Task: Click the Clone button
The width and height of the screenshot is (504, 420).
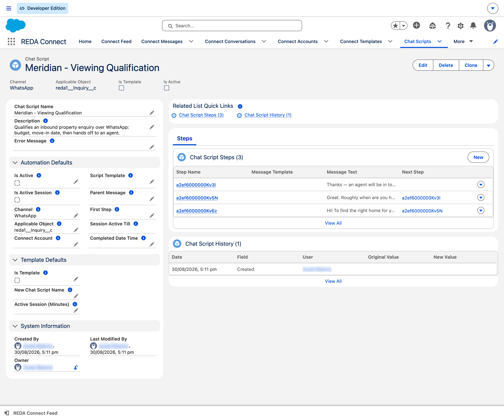Action: coord(471,65)
